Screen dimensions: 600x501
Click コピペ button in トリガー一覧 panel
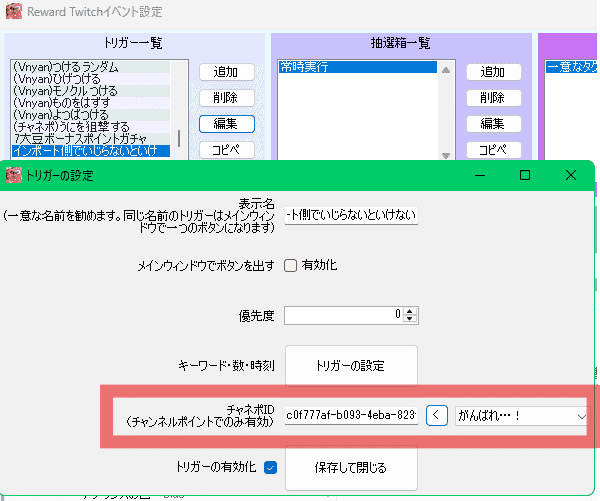click(227, 150)
